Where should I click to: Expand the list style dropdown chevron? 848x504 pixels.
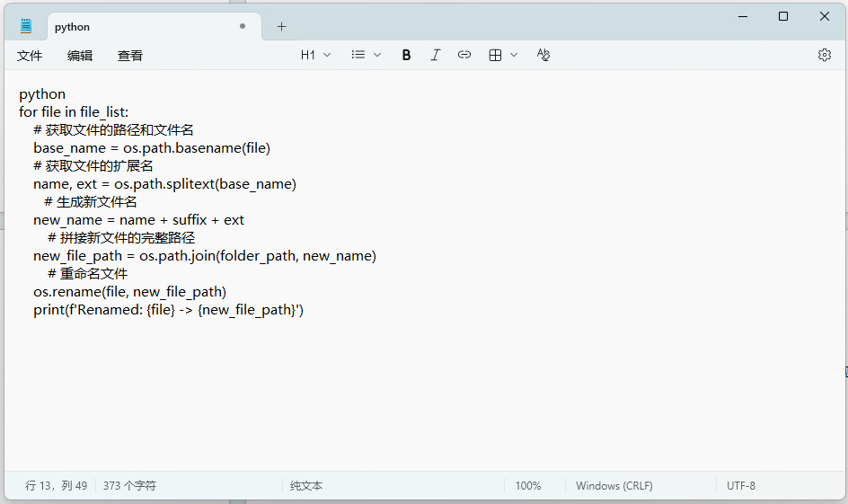tap(377, 55)
